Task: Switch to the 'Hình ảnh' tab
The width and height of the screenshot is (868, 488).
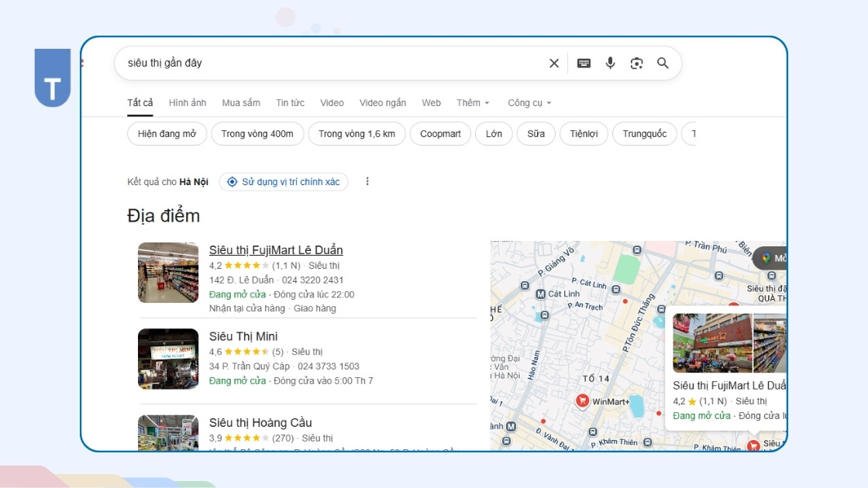Action: tap(187, 102)
